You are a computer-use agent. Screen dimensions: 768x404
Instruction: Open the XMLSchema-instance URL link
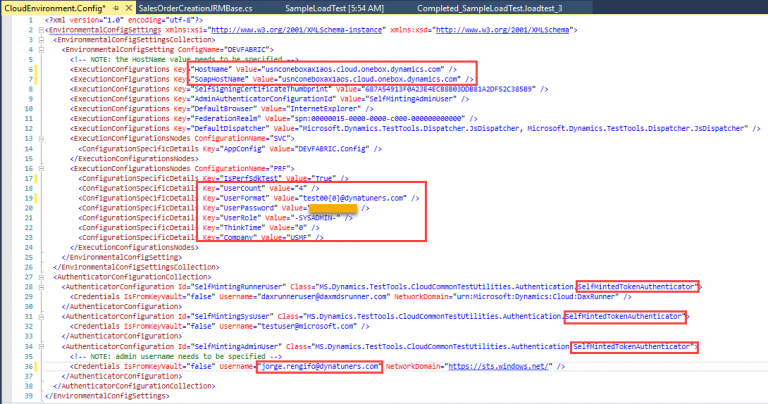pos(296,30)
